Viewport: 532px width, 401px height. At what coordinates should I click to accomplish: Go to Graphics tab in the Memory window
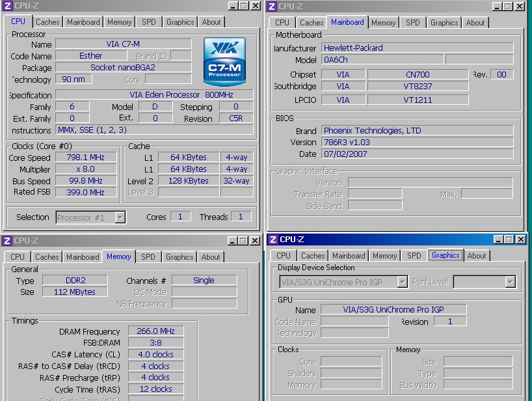pyautogui.click(x=180, y=257)
